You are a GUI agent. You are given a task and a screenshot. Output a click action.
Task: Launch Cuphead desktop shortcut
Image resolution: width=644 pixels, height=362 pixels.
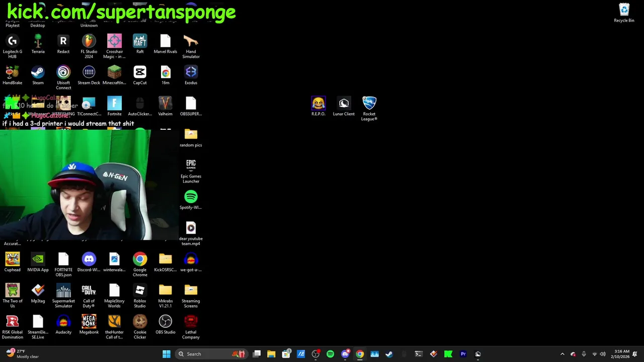tap(13, 262)
